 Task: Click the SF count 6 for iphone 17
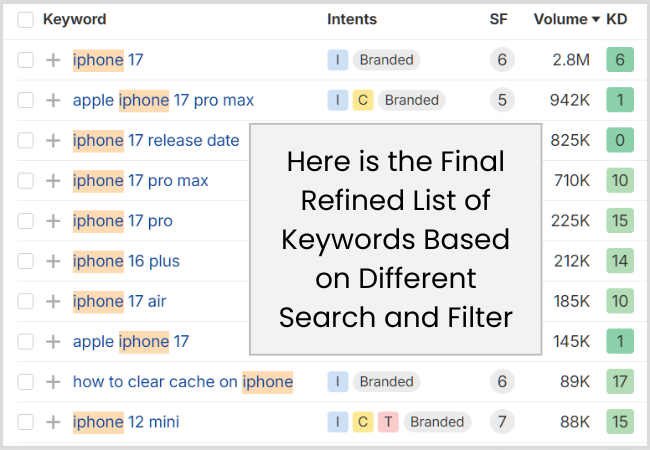[x=502, y=60]
